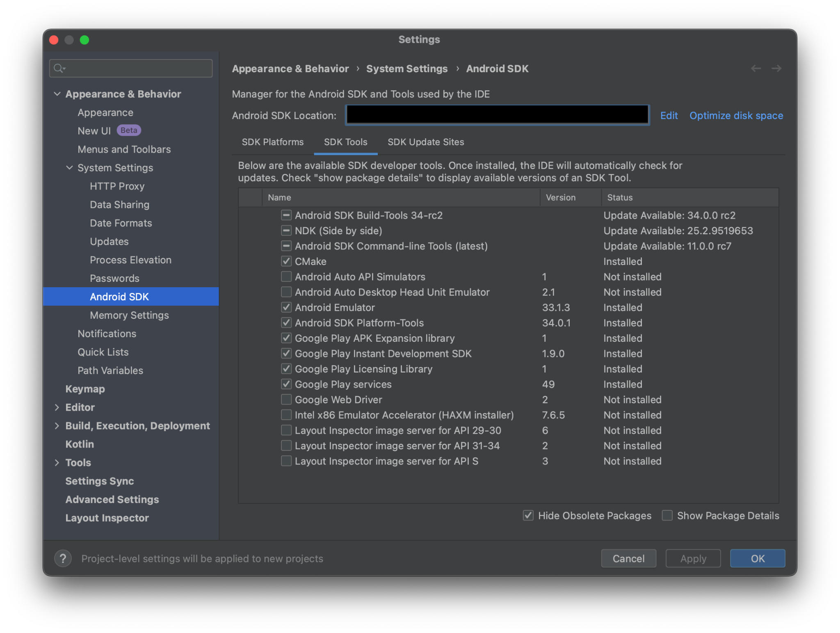This screenshot has width=840, height=633.
Task: Collapse the Appearance & Behavior section
Action: point(57,94)
